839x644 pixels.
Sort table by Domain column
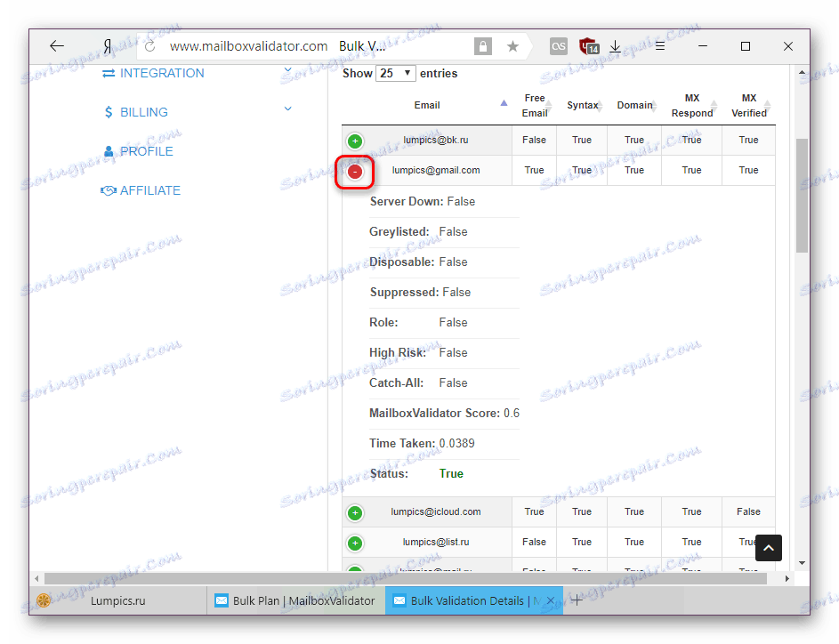pos(634,105)
